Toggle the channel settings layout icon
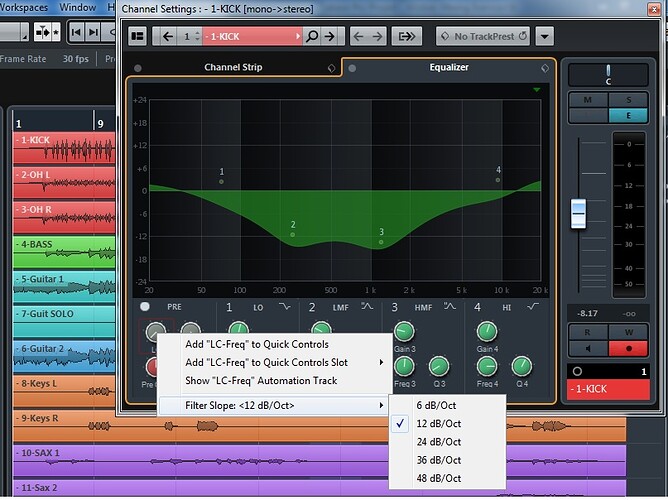The width and height of the screenshot is (668, 500). pyautogui.click(x=137, y=36)
